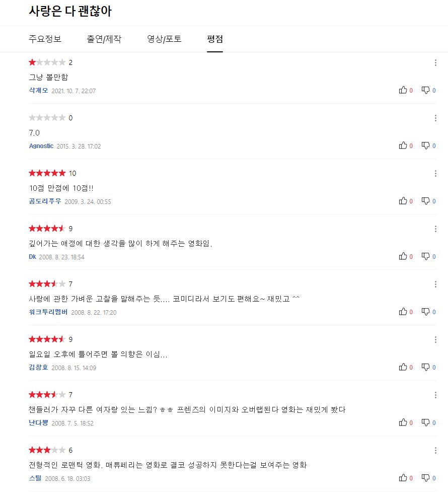Select the 평점 tab
This screenshot has height=495, width=448.
215,39
